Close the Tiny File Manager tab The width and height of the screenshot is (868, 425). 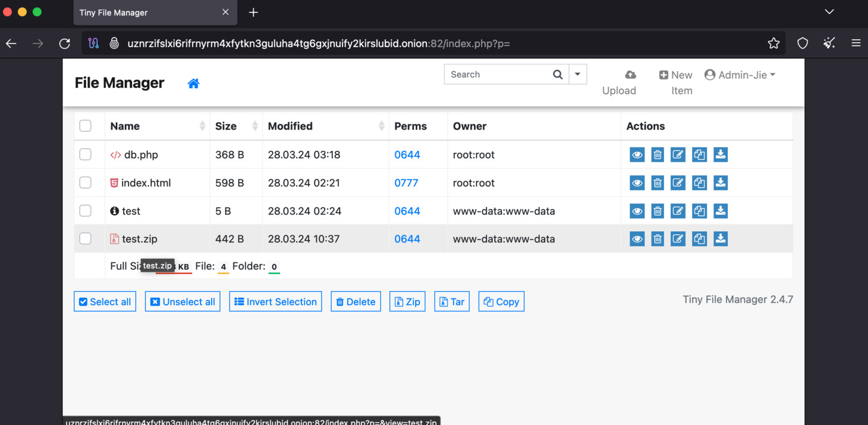pyautogui.click(x=225, y=12)
